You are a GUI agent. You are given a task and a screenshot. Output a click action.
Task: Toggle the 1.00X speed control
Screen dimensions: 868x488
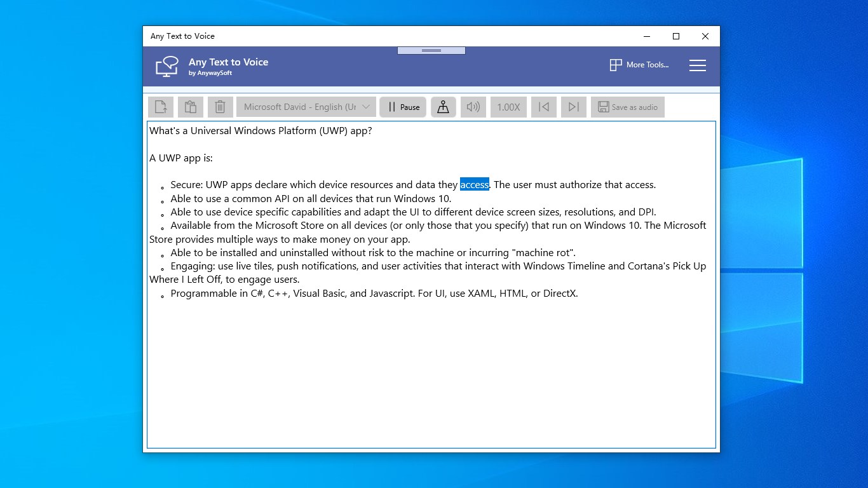pyautogui.click(x=508, y=107)
